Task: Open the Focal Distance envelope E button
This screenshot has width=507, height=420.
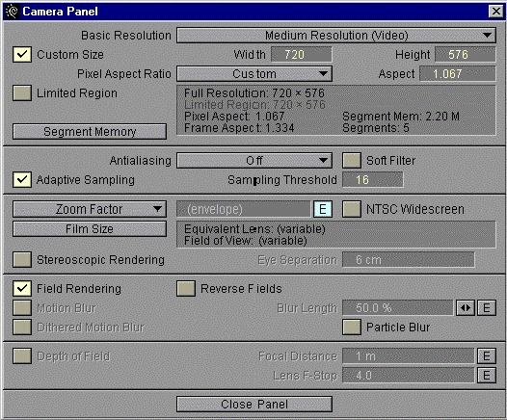Action: click(x=487, y=356)
